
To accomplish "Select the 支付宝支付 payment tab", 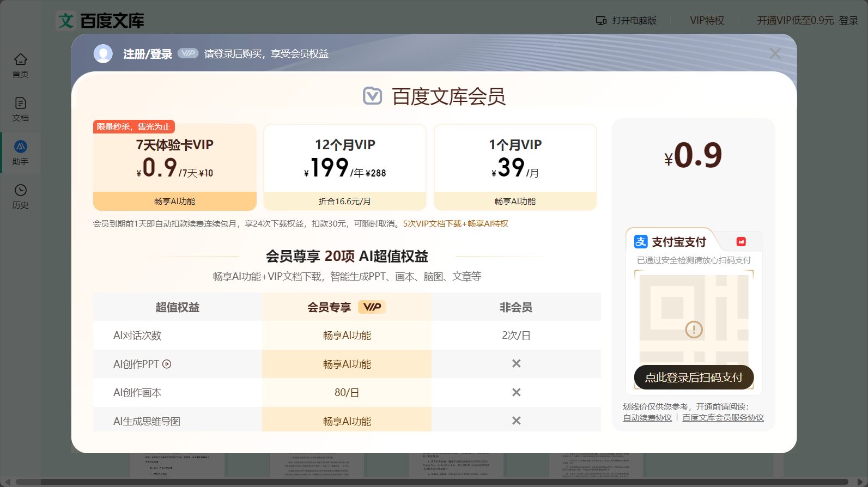I will (x=671, y=241).
